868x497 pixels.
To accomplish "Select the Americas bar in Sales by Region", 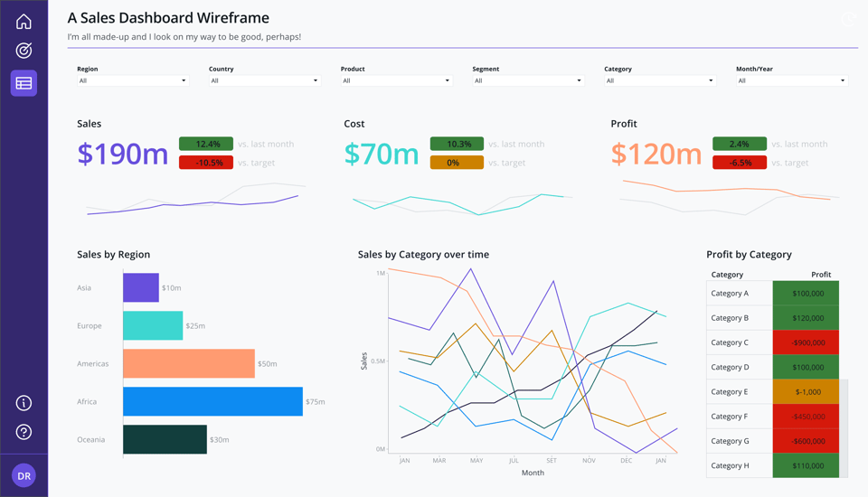I will pos(189,363).
